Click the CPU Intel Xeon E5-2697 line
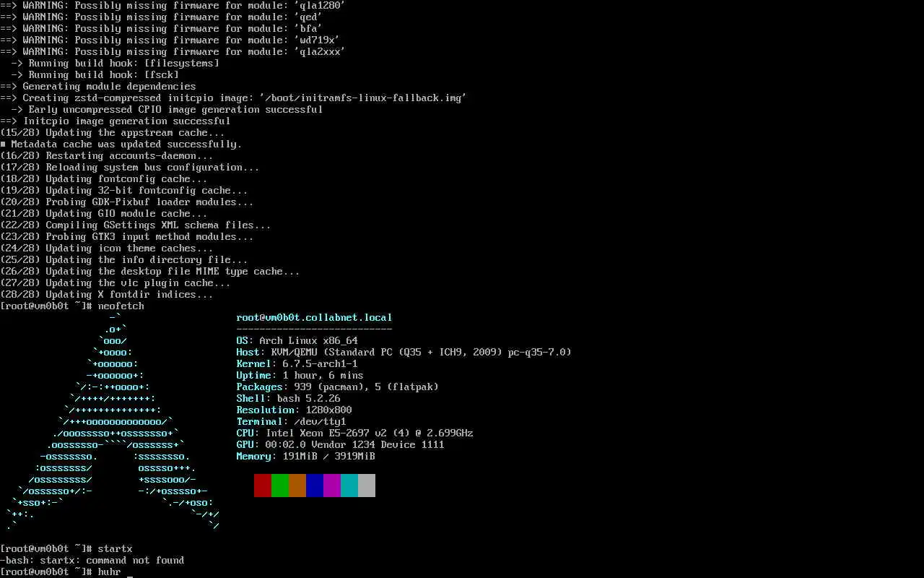 pyautogui.click(x=354, y=433)
